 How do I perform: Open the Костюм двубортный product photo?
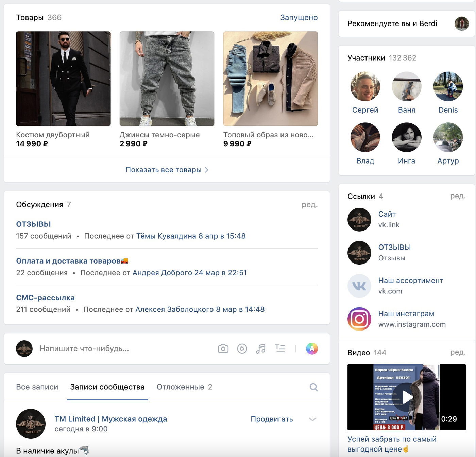[x=63, y=79]
